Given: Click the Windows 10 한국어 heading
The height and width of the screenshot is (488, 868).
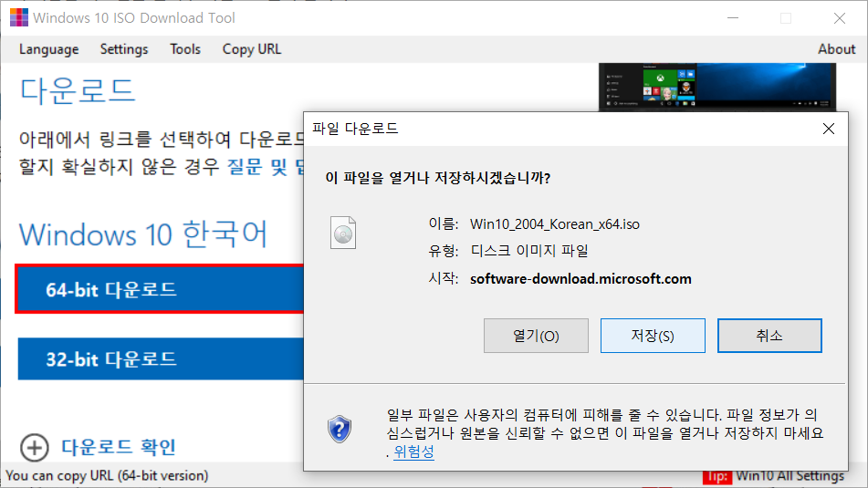Looking at the screenshot, I should (x=143, y=234).
